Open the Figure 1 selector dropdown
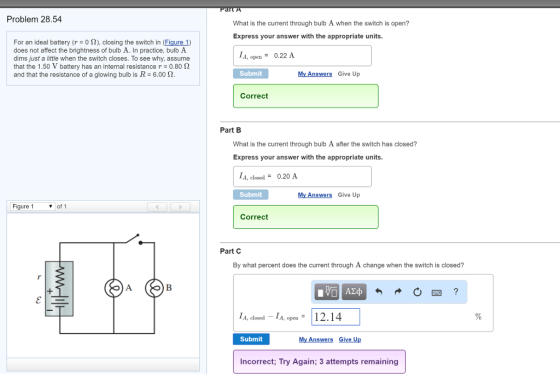Viewport: 560px width, 374px height. (32, 206)
